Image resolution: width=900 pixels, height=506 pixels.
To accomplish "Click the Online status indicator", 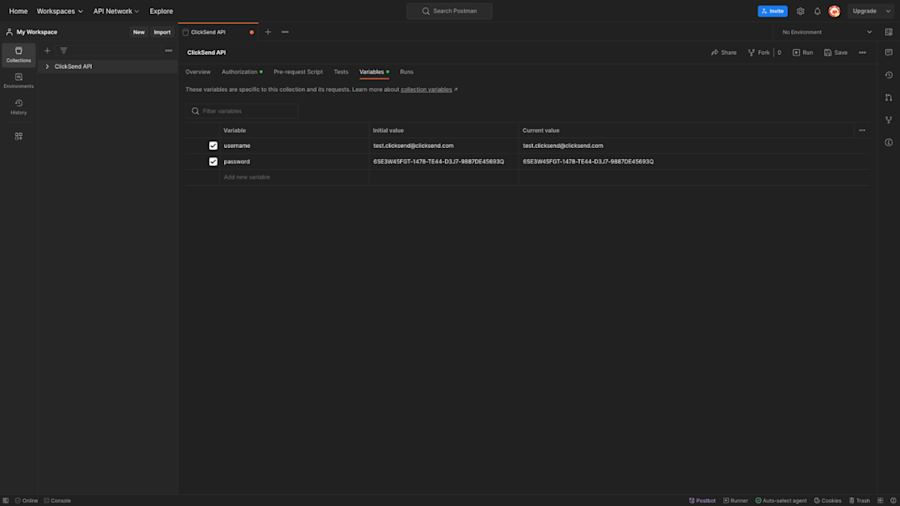I will pyautogui.click(x=26, y=500).
